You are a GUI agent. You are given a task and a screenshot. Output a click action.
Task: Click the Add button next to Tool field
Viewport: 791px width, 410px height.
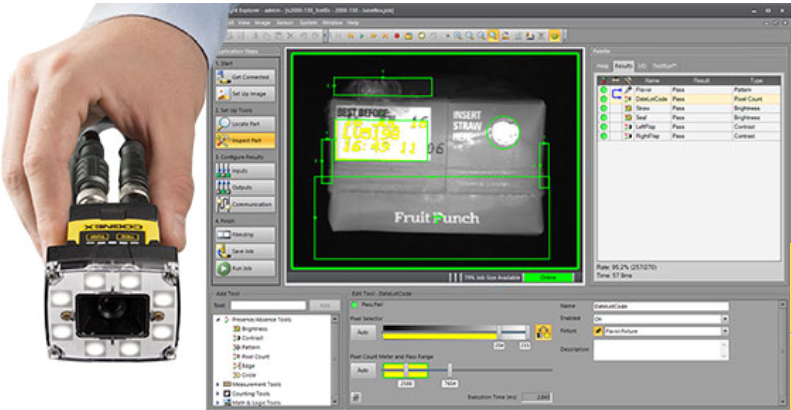point(324,306)
